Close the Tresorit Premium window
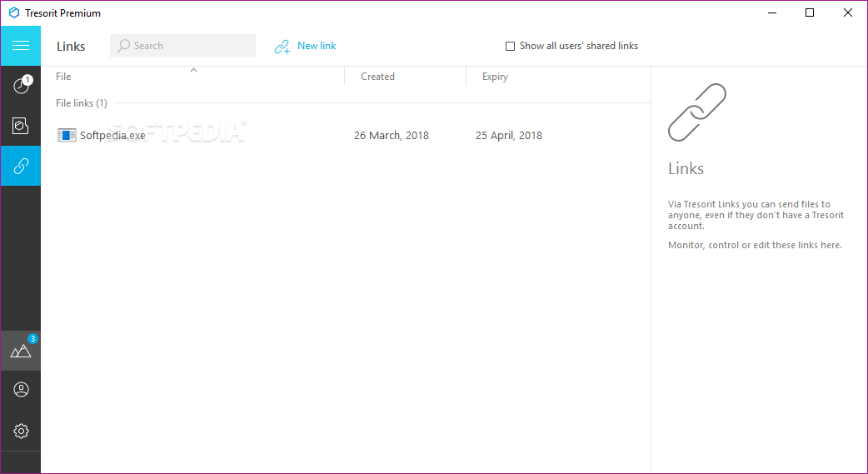 pyautogui.click(x=847, y=12)
